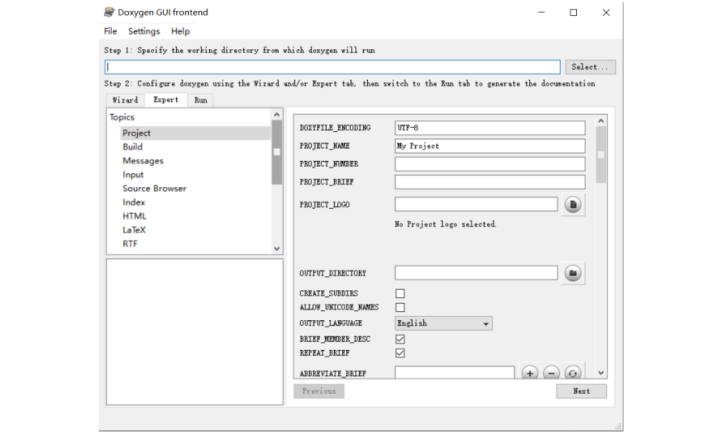Switch to the Wizard tab
Image resolution: width=720 pixels, height=432 pixels.
pyautogui.click(x=125, y=100)
